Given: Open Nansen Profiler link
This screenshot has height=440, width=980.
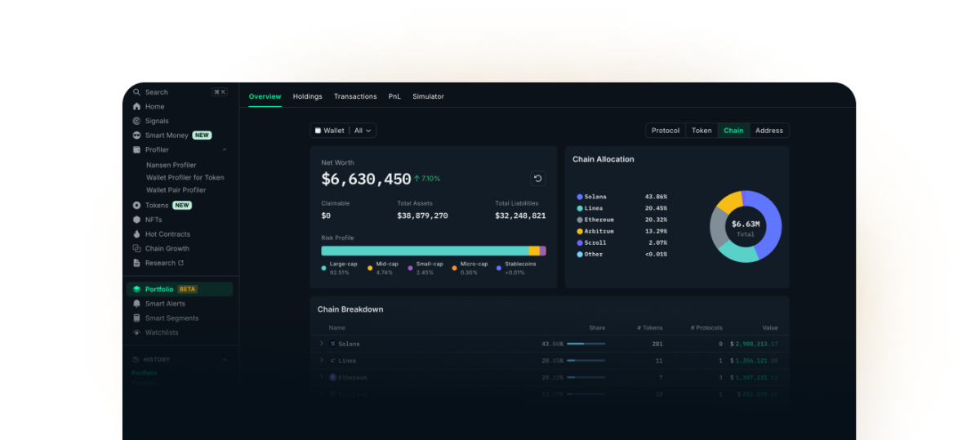Looking at the screenshot, I should tap(171, 166).
